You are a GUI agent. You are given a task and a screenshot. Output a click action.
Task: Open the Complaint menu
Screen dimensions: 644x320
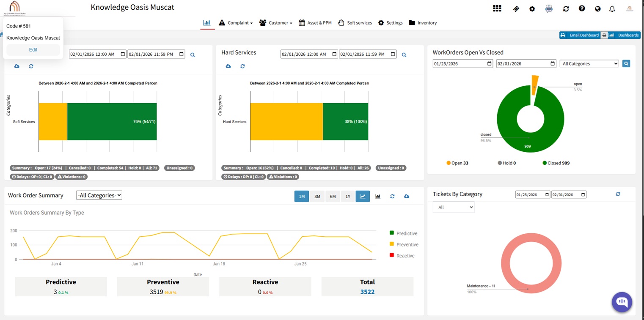coord(236,22)
